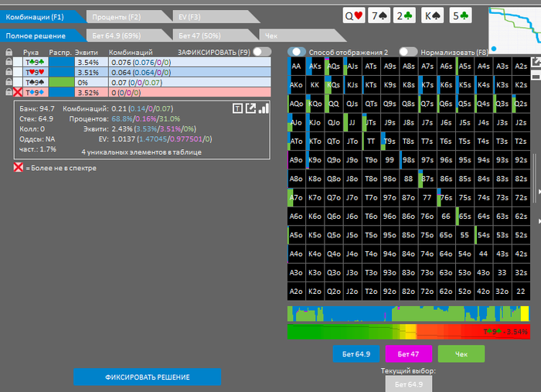541x392 pixels.
Task: Enable the Нормализовать (F8) switch
Action: pos(408,52)
